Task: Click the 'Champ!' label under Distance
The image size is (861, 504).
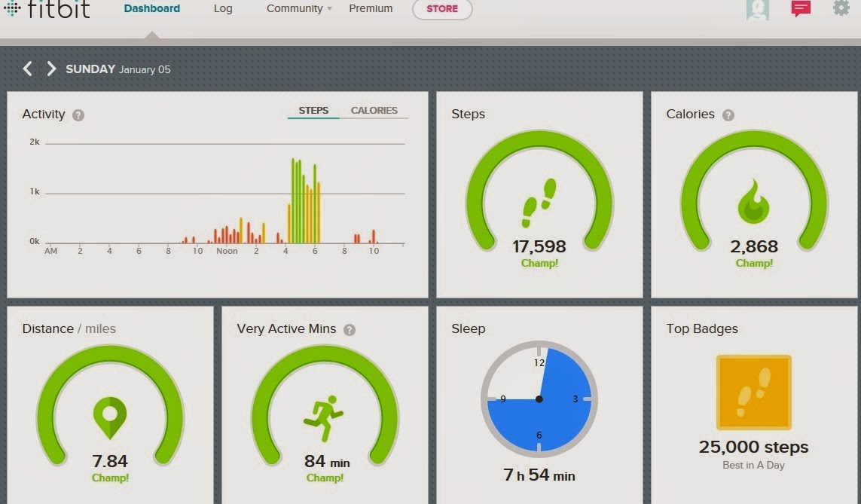Action: pyautogui.click(x=110, y=478)
